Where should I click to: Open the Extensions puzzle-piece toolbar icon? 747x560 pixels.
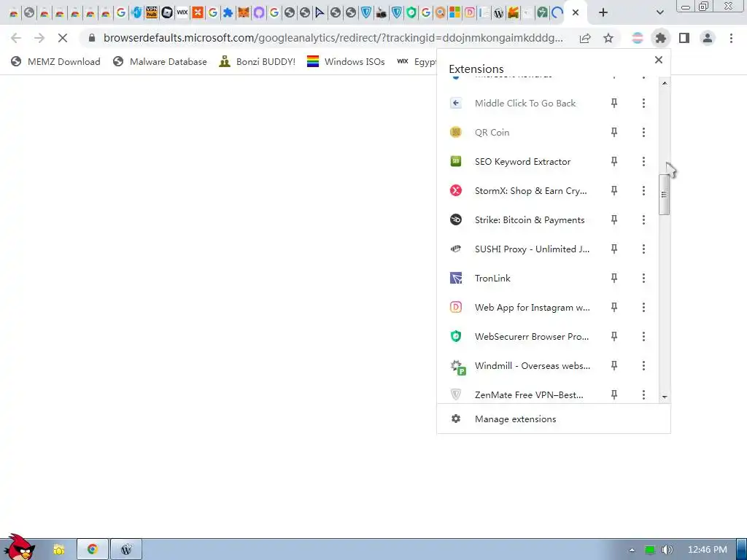[660, 38]
